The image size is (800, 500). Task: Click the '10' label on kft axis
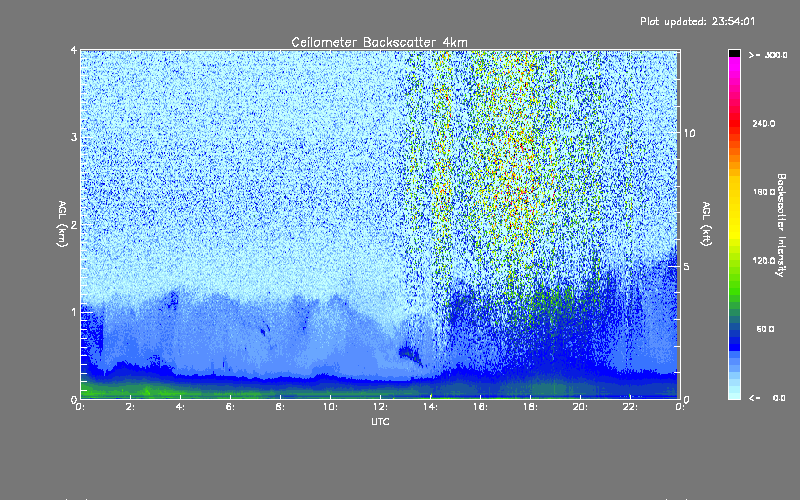(x=689, y=133)
